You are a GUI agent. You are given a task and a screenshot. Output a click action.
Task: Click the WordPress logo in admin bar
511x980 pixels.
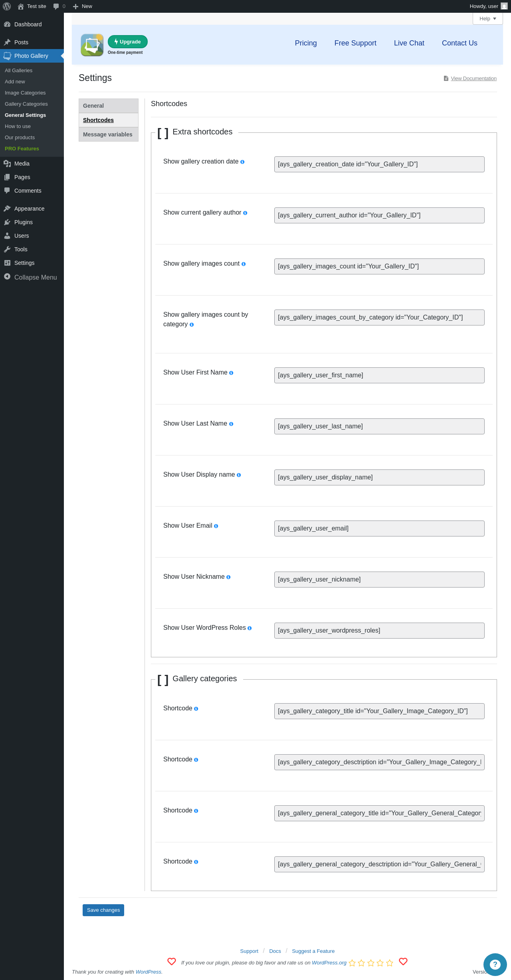(x=7, y=6)
